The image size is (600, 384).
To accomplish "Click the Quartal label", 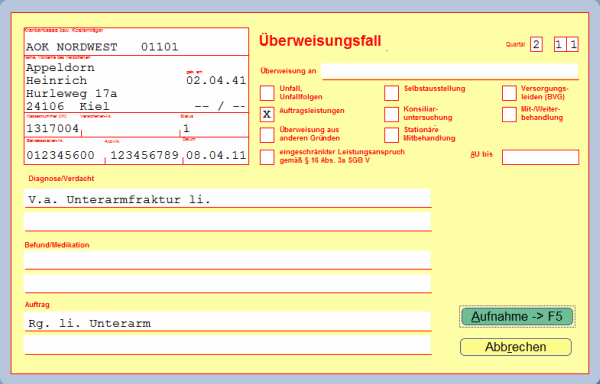I will 515,44.
